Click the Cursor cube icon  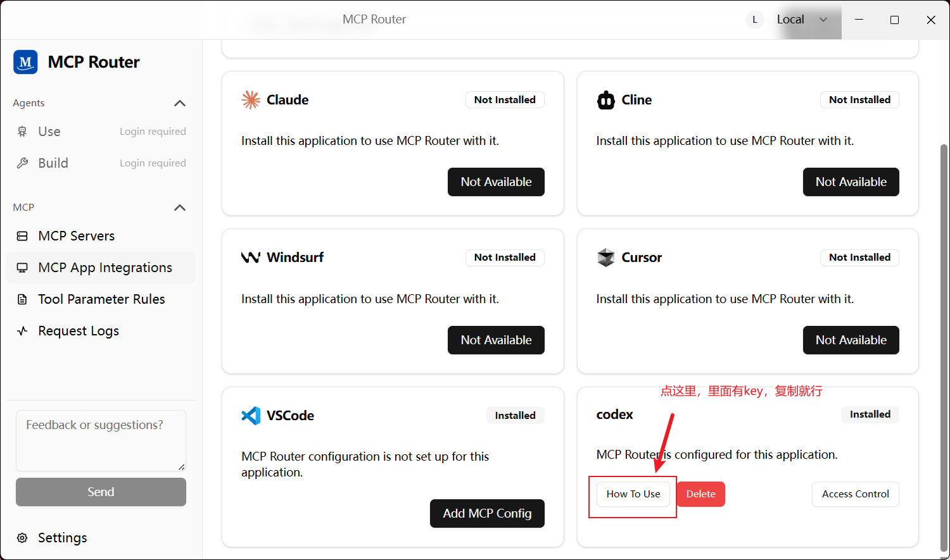click(606, 258)
